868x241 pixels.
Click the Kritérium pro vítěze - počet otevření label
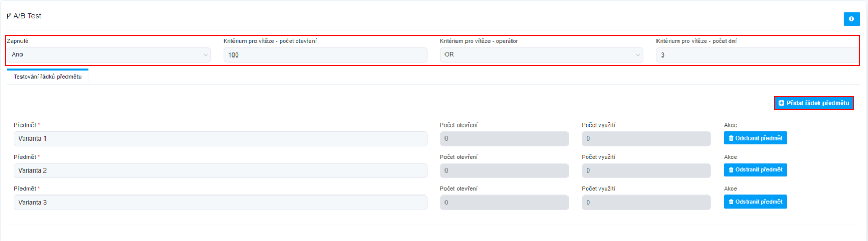(270, 41)
